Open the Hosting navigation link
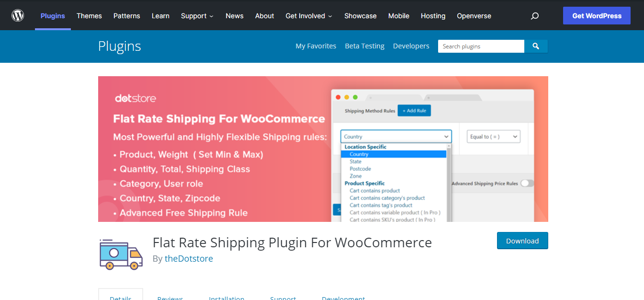Screen dimensions: 644x300 pos(433,16)
